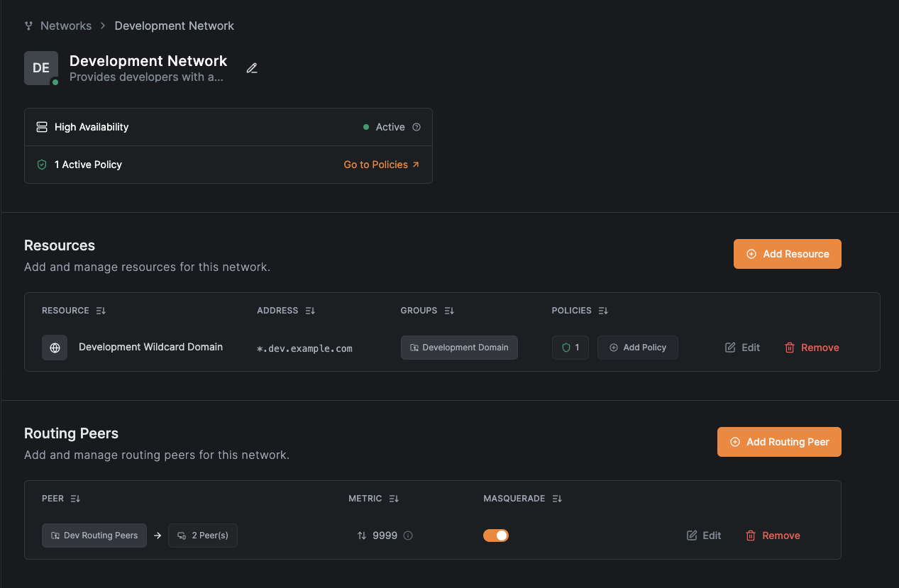Click the network branch icon in the breadcrumb
Screen dimensions: 899x588
(28, 26)
